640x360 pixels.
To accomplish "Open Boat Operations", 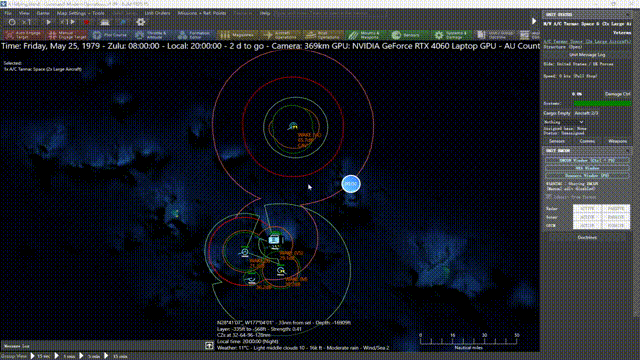I will click(x=323, y=35).
